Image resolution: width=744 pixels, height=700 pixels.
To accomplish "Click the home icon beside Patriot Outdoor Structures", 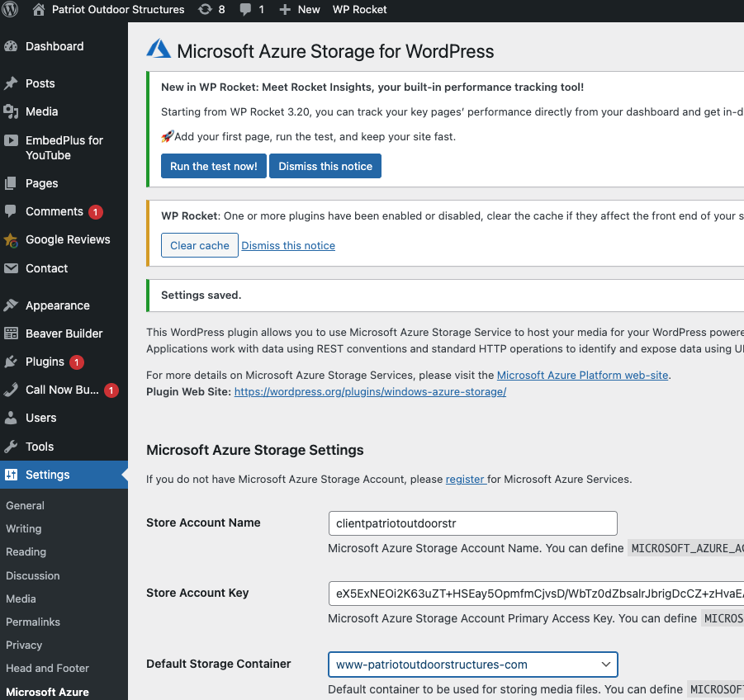I will click(x=39, y=10).
